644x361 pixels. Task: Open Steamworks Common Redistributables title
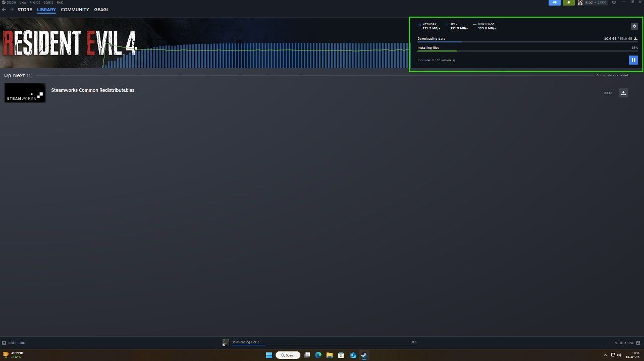tap(93, 90)
